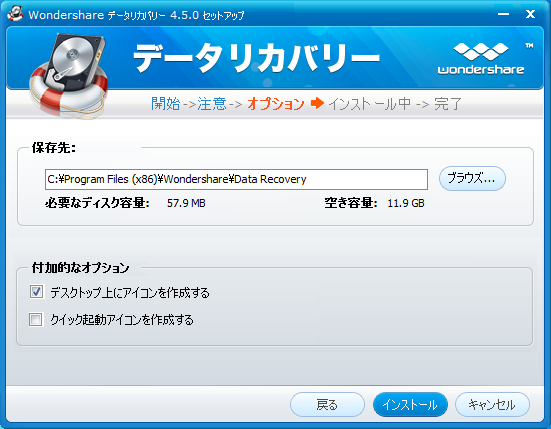Start installation with インストール button
Viewport: 551px width, 429px height.
(410, 404)
